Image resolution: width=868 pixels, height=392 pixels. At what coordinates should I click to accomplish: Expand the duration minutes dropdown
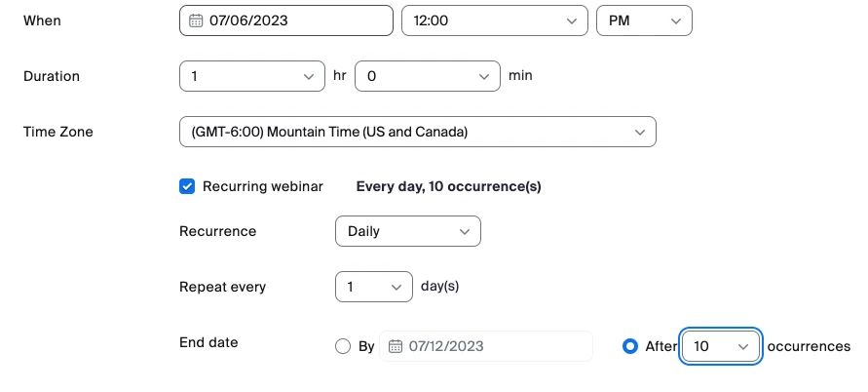click(x=427, y=75)
